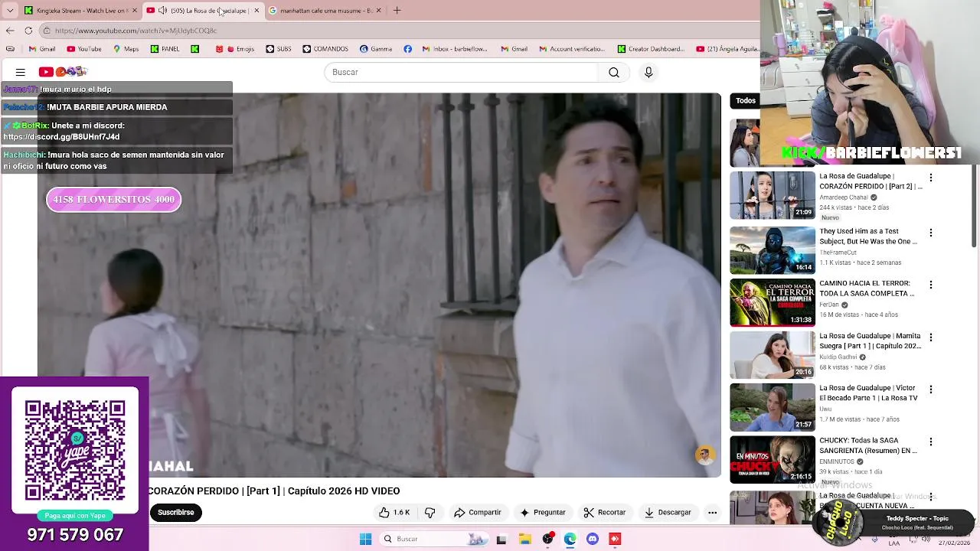The width and height of the screenshot is (980, 551).
Task: Open the YouTube guide hamburger menu
Action: [21, 72]
